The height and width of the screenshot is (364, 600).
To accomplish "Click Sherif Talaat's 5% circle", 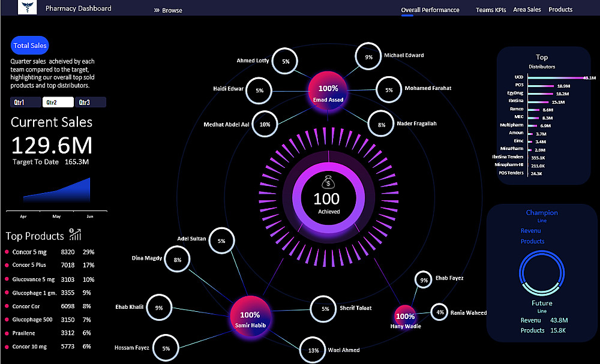I will (x=324, y=309).
